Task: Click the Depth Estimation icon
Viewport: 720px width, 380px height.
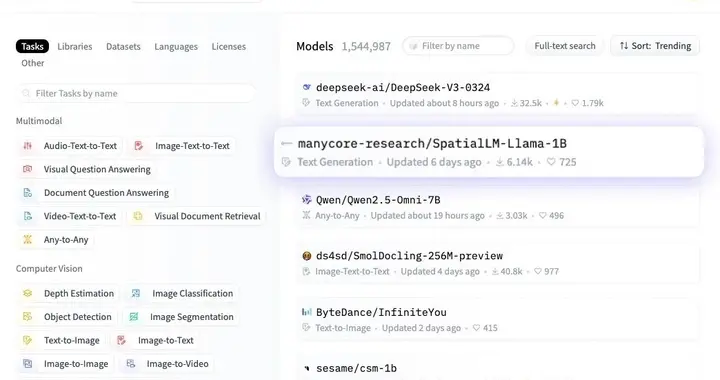Action: (28, 293)
